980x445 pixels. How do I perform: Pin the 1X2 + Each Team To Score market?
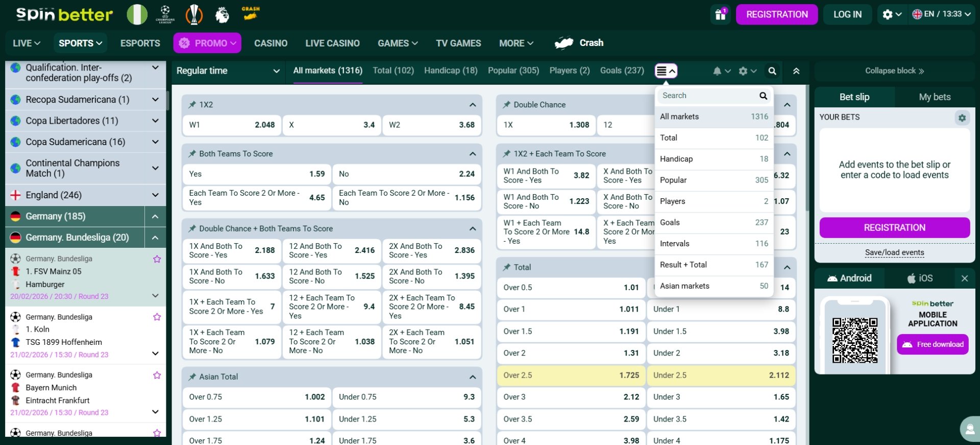507,154
